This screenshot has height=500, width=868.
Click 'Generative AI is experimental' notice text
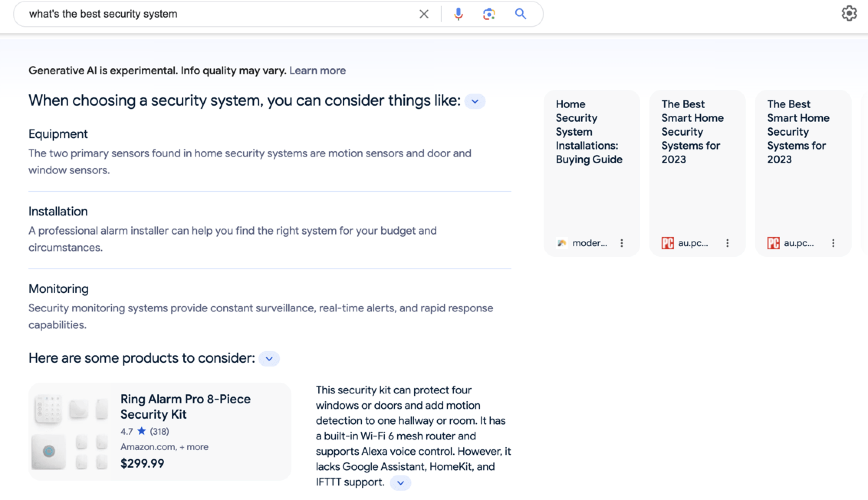click(158, 71)
